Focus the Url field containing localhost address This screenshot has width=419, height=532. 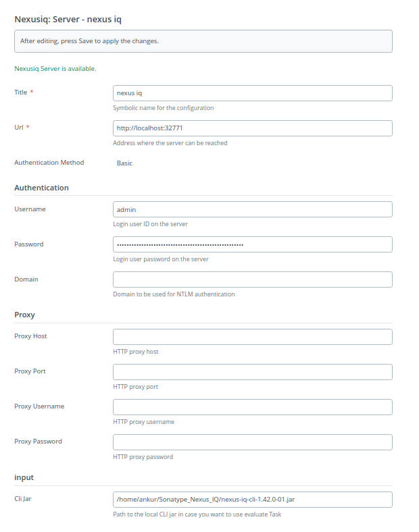(x=252, y=128)
